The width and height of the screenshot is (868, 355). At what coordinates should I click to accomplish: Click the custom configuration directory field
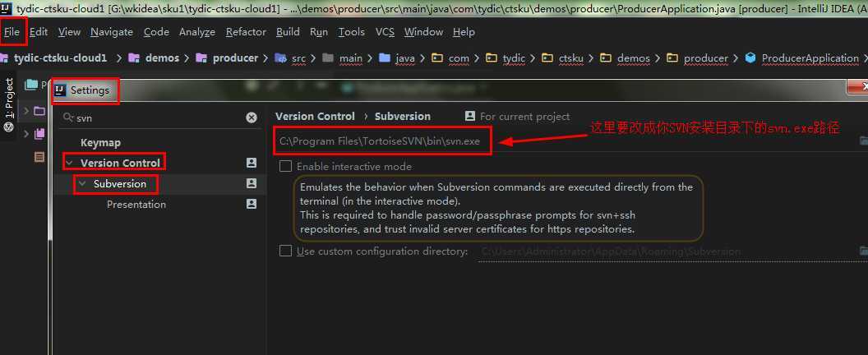666,251
